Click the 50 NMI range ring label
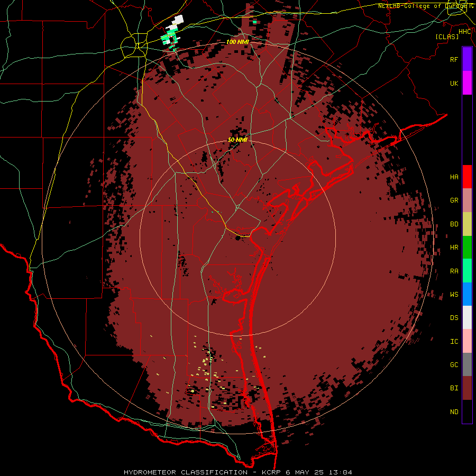This screenshot has height=476, width=476. coord(237,140)
